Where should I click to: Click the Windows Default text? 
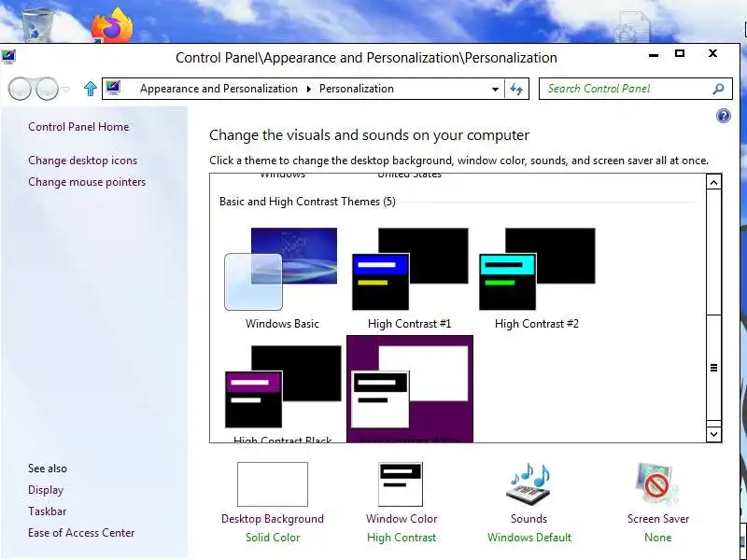pos(529,538)
